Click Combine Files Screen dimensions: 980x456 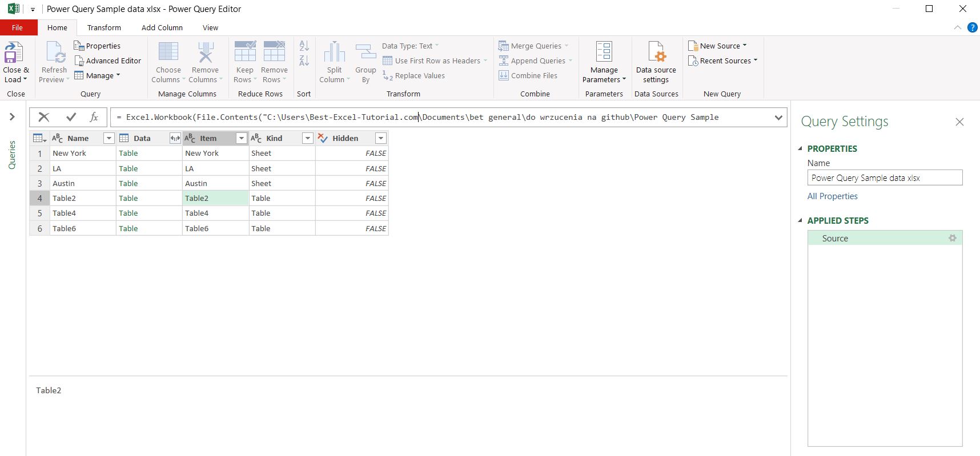click(x=528, y=75)
